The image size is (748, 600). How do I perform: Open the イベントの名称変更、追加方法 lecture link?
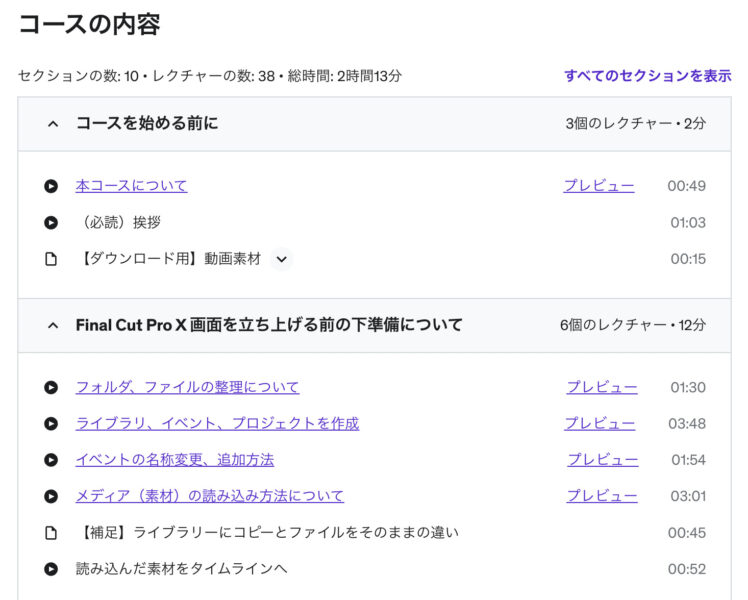tap(174, 460)
